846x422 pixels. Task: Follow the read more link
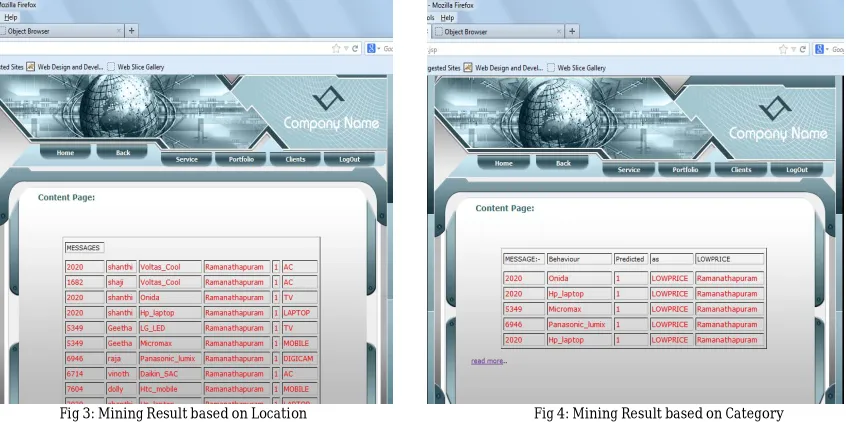[487, 361]
